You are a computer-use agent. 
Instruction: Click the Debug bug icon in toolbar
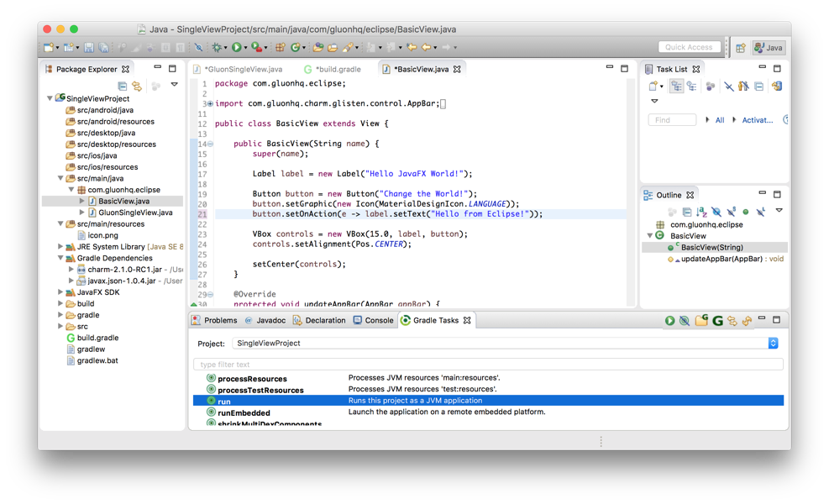pos(216,48)
